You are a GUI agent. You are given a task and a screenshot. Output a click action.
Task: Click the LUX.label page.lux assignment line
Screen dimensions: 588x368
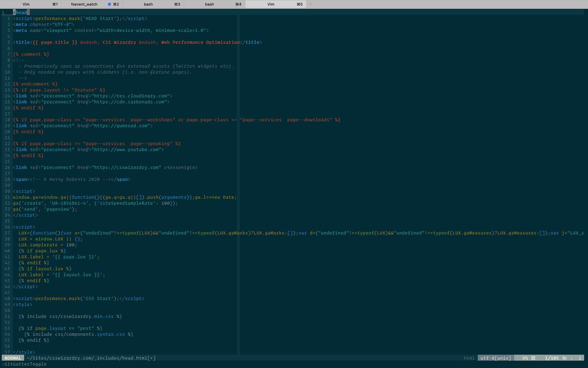[x=59, y=257]
